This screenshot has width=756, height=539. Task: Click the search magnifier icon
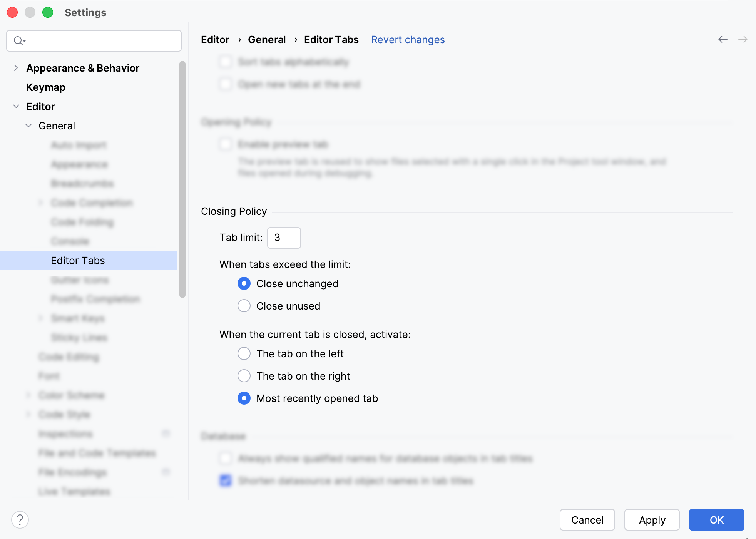click(19, 40)
